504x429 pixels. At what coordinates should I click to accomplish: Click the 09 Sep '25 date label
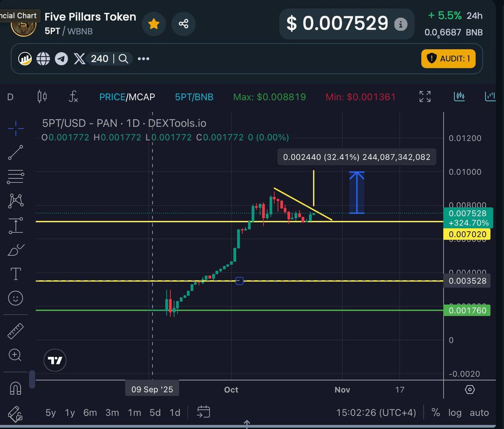click(152, 389)
